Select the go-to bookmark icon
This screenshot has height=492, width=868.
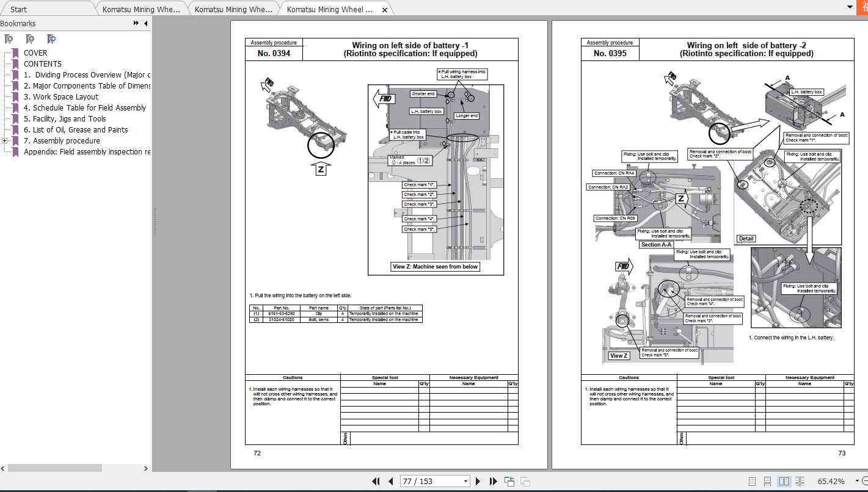51,38
